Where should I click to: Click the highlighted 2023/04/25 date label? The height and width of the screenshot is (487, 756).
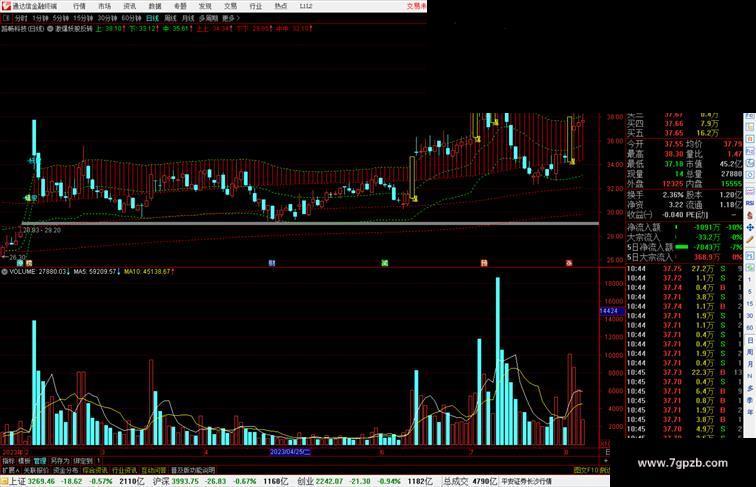coord(290,452)
